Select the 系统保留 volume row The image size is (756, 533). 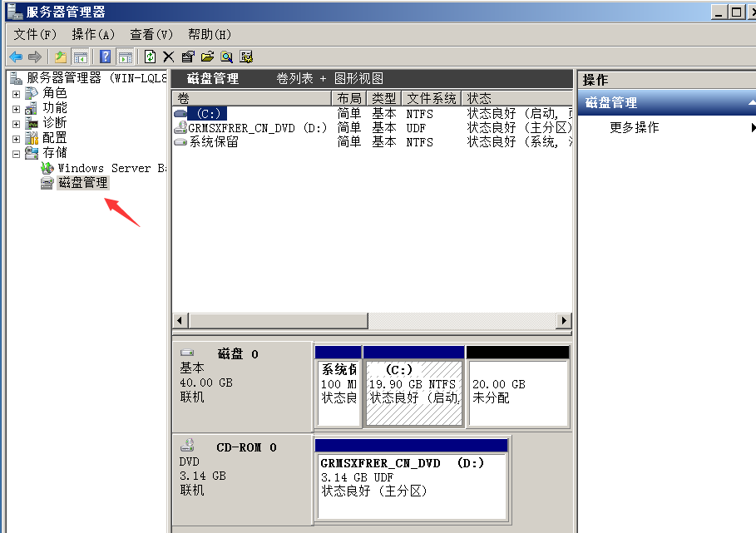[x=373, y=142]
